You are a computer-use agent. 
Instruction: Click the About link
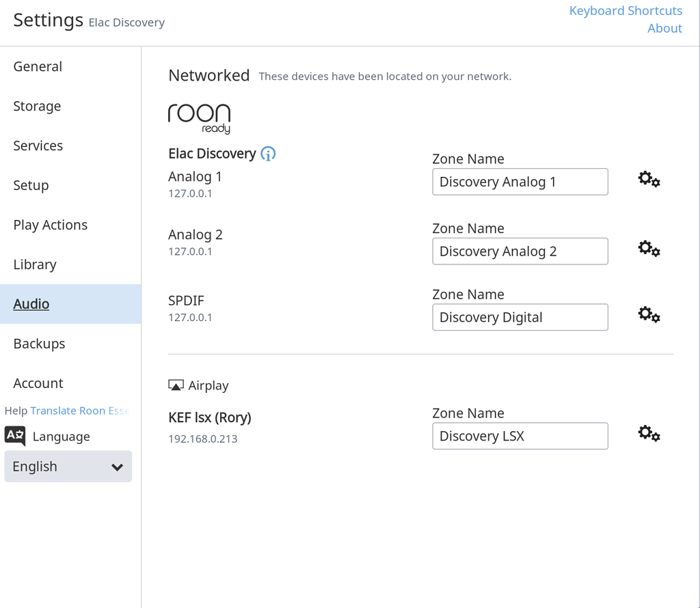point(664,28)
